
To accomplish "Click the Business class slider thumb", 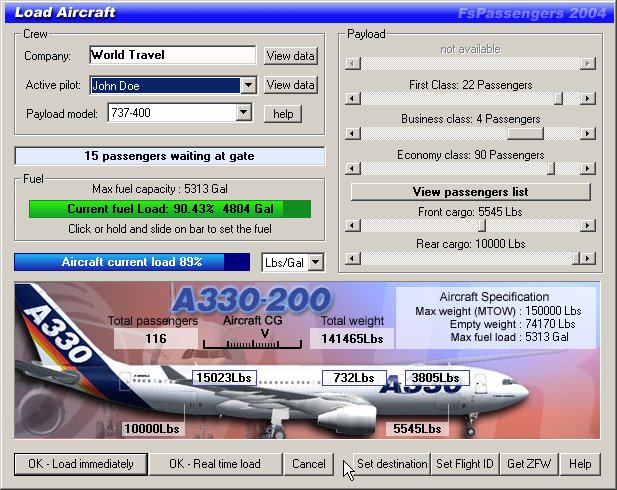I will [x=525, y=133].
